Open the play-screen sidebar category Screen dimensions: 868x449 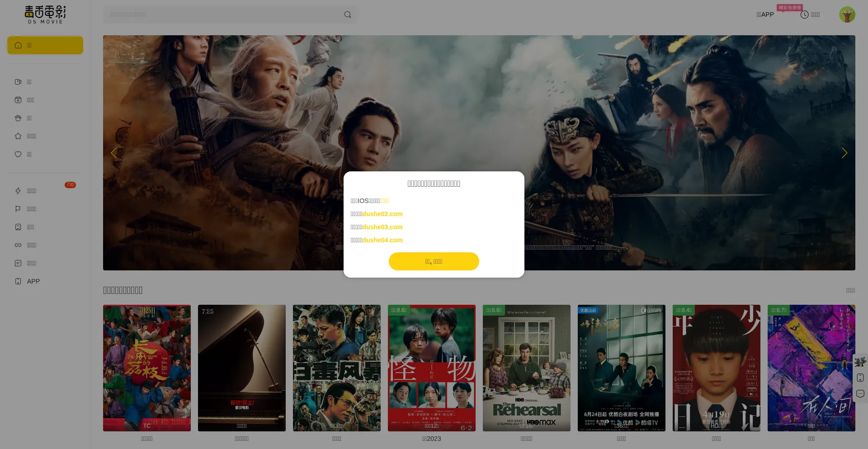click(45, 100)
